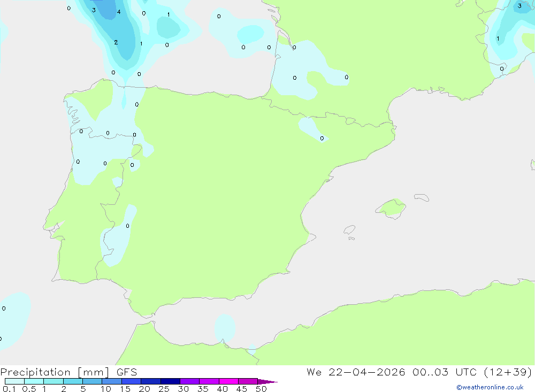Screen dimensions: 535x392
Task: Click the '(12+39)' forecast run label
Action: (x=508, y=372)
